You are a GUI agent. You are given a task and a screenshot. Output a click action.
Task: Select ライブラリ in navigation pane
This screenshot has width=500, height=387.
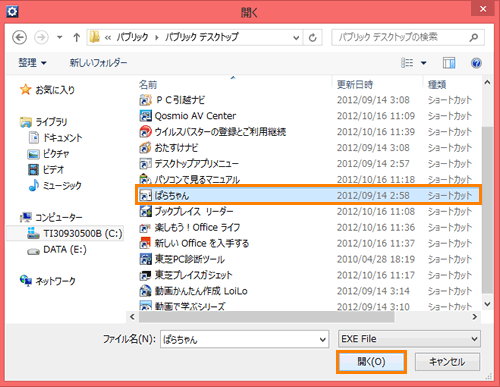coord(44,122)
